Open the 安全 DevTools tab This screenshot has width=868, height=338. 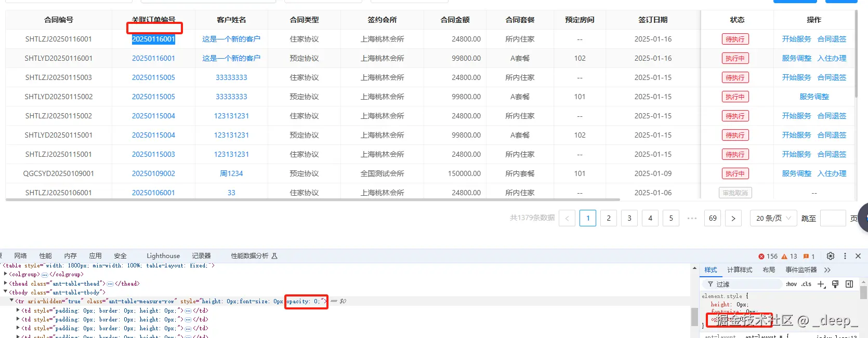[120, 256]
